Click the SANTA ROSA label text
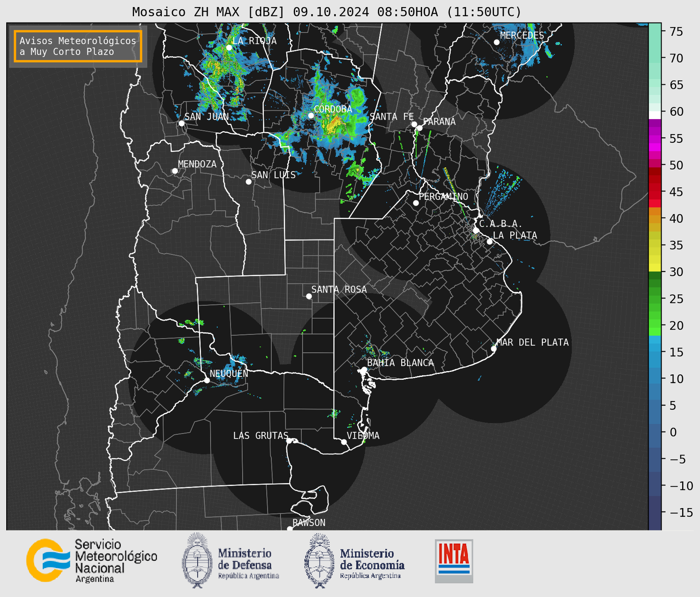This screenshot has height=597, width=700. pyautogui.click(x=339, y=289)
